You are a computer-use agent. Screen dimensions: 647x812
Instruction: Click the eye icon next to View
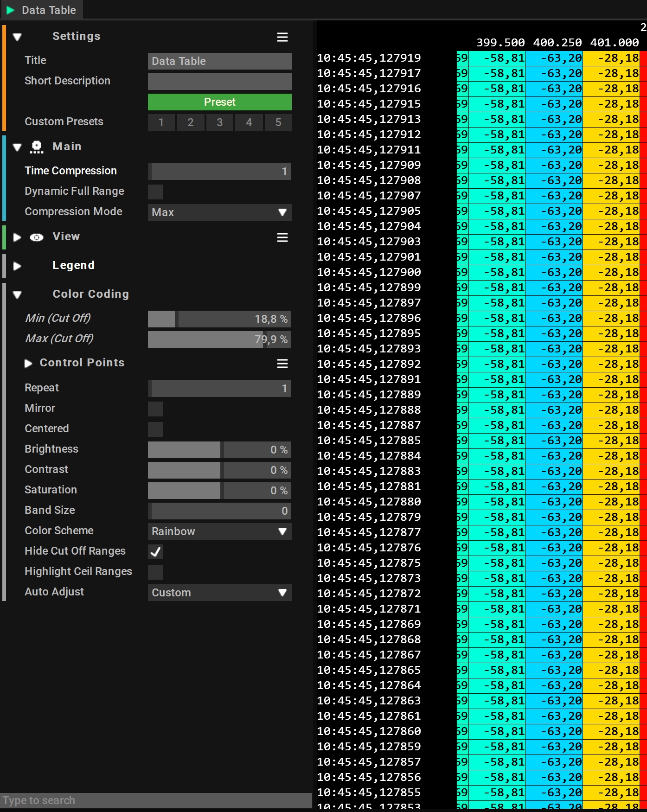[36, 237]
